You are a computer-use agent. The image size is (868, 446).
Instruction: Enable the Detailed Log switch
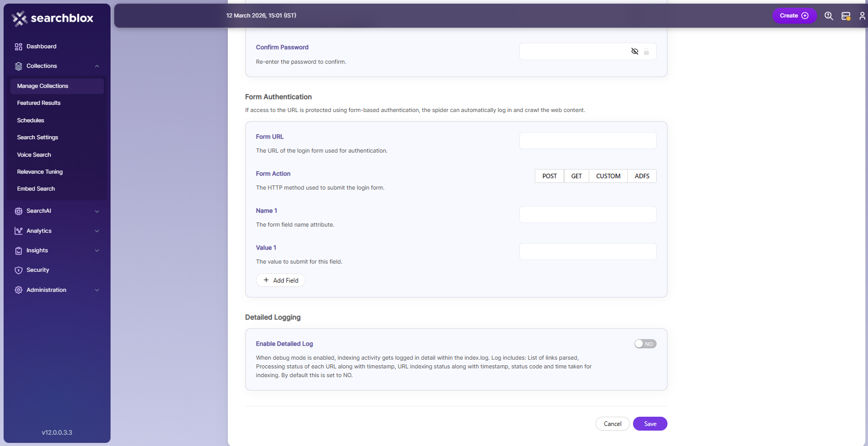point(645,344)
